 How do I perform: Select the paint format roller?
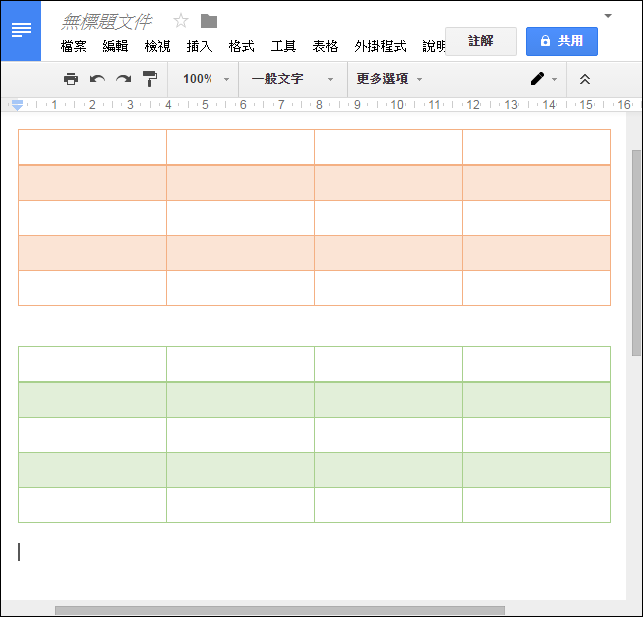[x=150, y=79]
